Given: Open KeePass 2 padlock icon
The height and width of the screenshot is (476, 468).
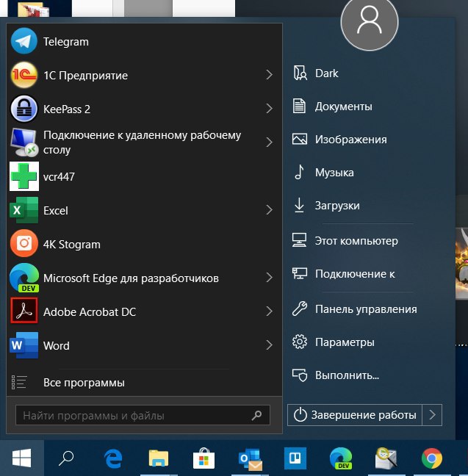Looking at the screenshot, I should 24,109.
